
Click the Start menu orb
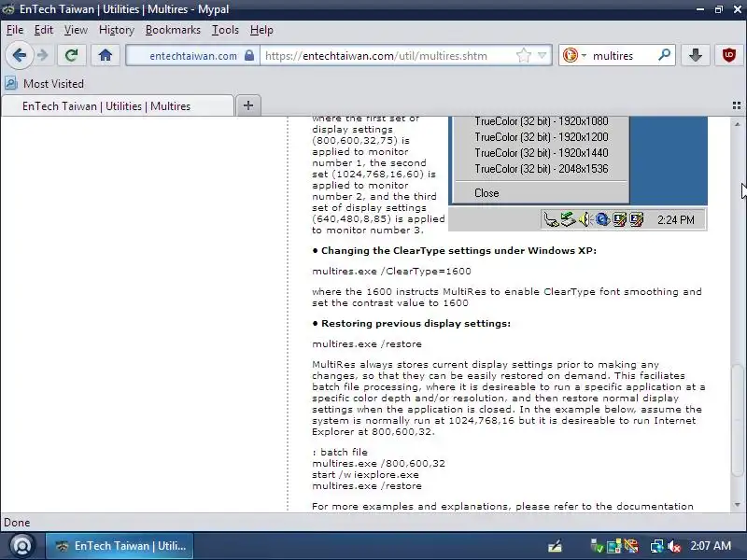coord(21,546)
